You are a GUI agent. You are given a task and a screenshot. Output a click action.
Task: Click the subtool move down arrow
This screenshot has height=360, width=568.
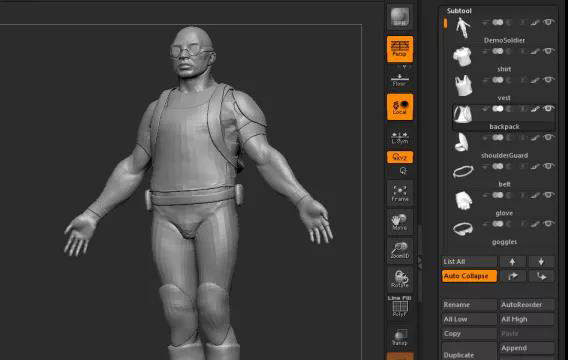click(x=541, y=261)
